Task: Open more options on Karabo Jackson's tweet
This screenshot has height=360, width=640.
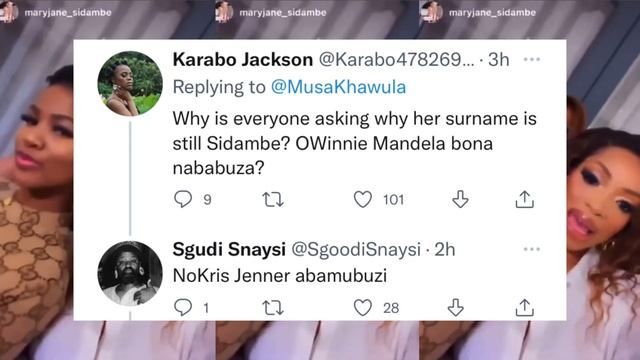Action: pyautogui.click(x=532, y=60)
